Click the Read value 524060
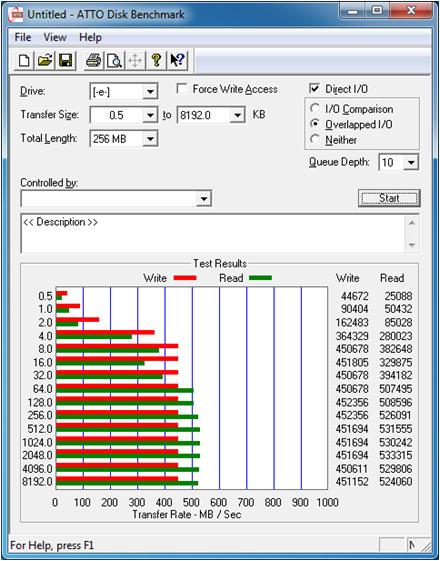Viewport: 440px width, 561px height. [396, 482]
